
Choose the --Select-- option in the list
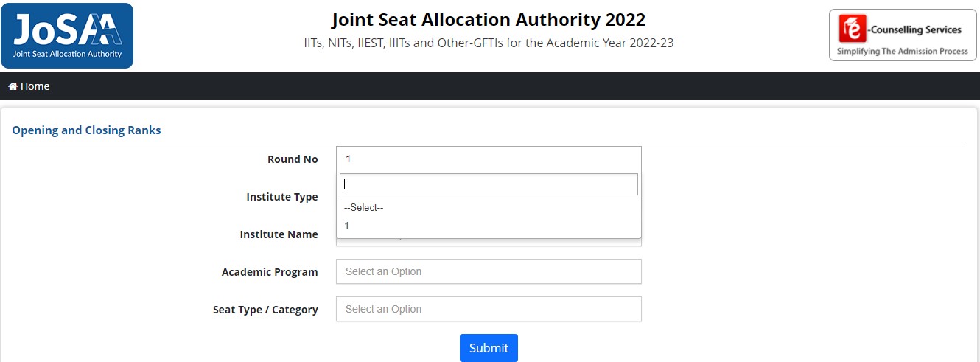tap(364, 208)
